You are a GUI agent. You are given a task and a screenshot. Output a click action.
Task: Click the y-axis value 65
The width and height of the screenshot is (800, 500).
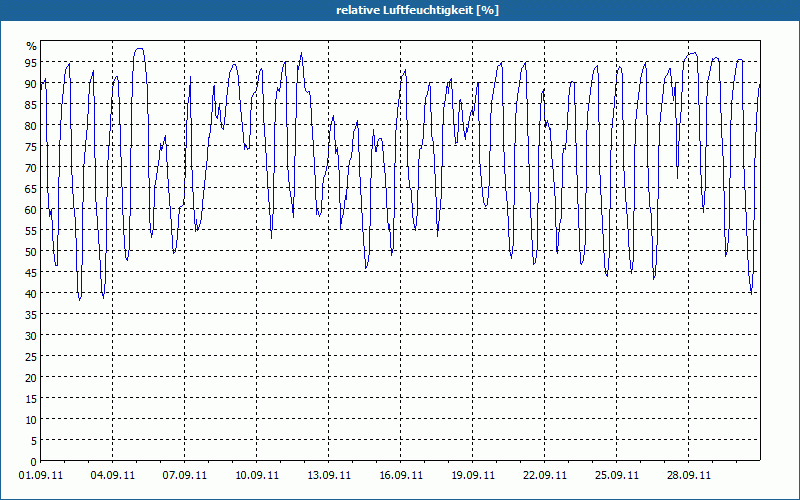tap(31, 189)
